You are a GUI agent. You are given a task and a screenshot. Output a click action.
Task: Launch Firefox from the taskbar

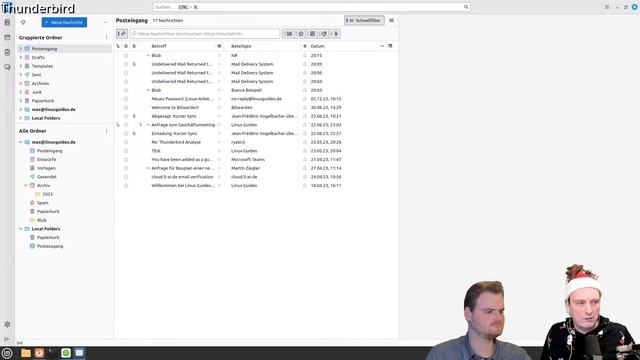click(39, 353)
